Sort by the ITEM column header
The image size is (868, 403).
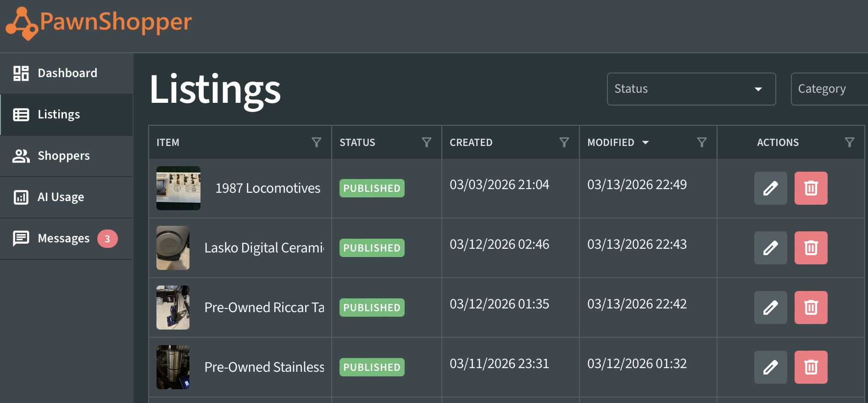click(168, 143)
